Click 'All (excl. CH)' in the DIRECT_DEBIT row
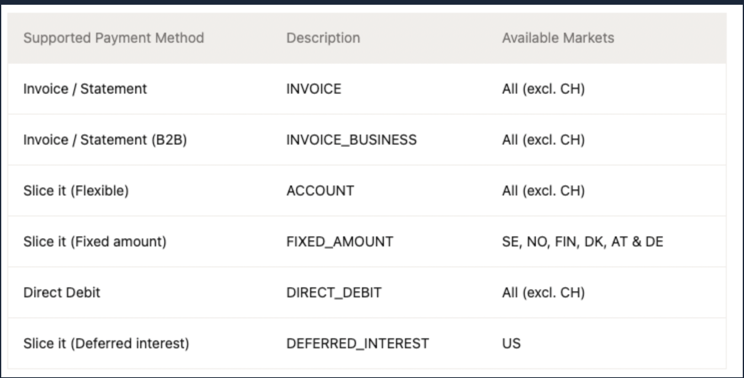This screenshot has height=378, width=744. pos(543,292)
